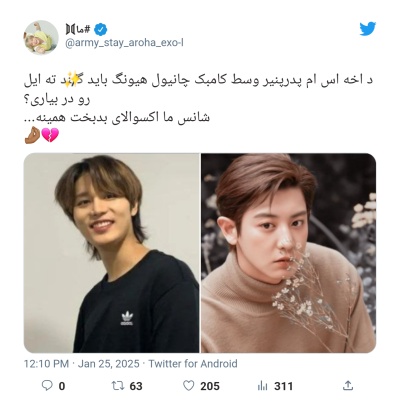Open the reply comment icon

pos(47,386)
